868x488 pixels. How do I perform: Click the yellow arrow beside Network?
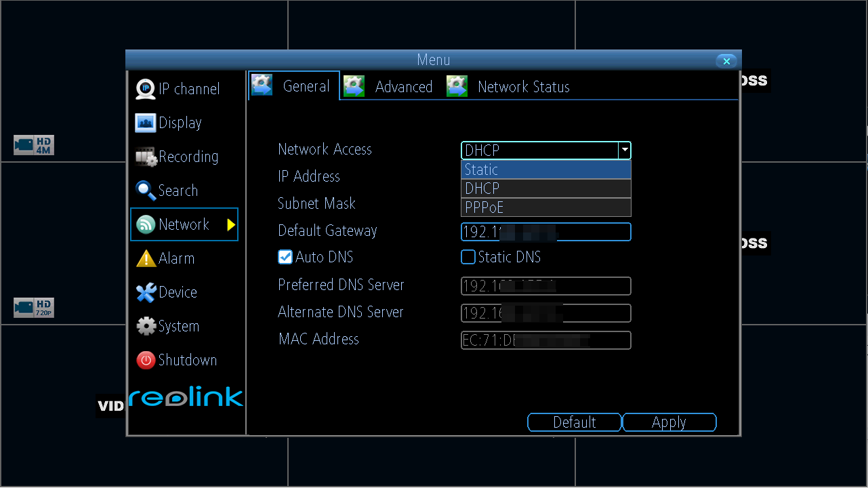(x=231, y=224)
